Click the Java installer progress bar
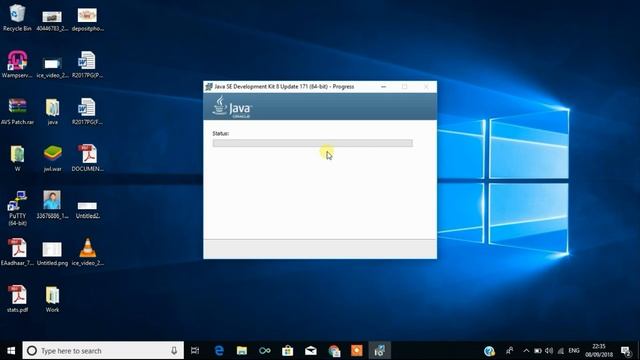640x360 pixels. 313,143
